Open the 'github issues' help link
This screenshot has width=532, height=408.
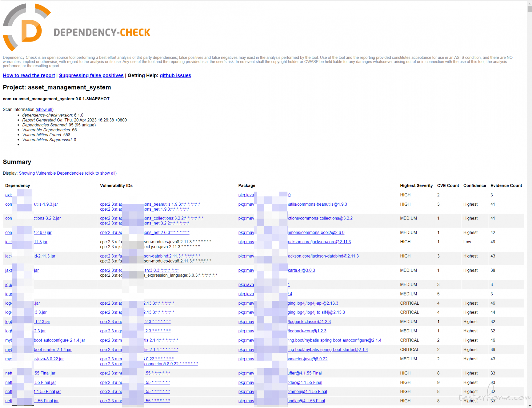tap(175, 75)
